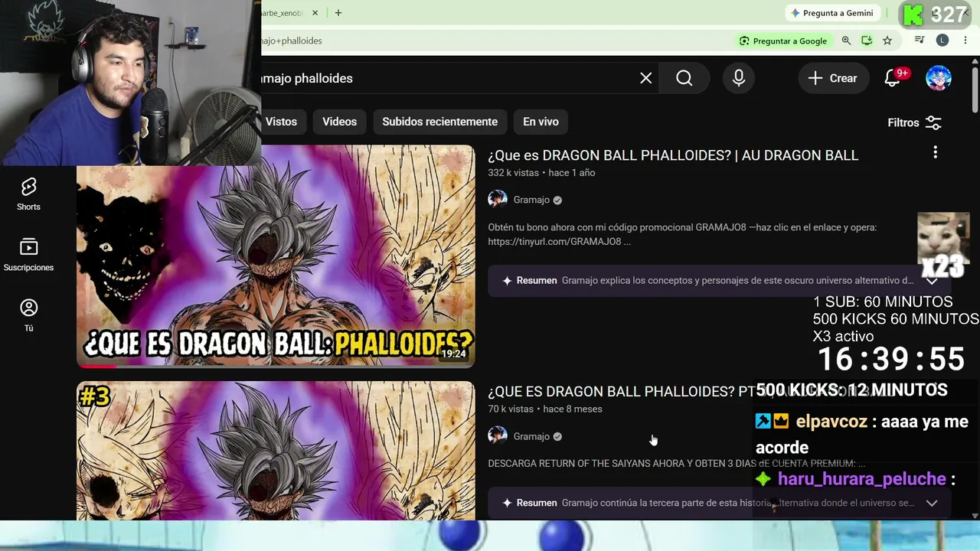Screen dimensions: 980x551
Task: Open Gramajo channel name on first result
Action: 531,200
